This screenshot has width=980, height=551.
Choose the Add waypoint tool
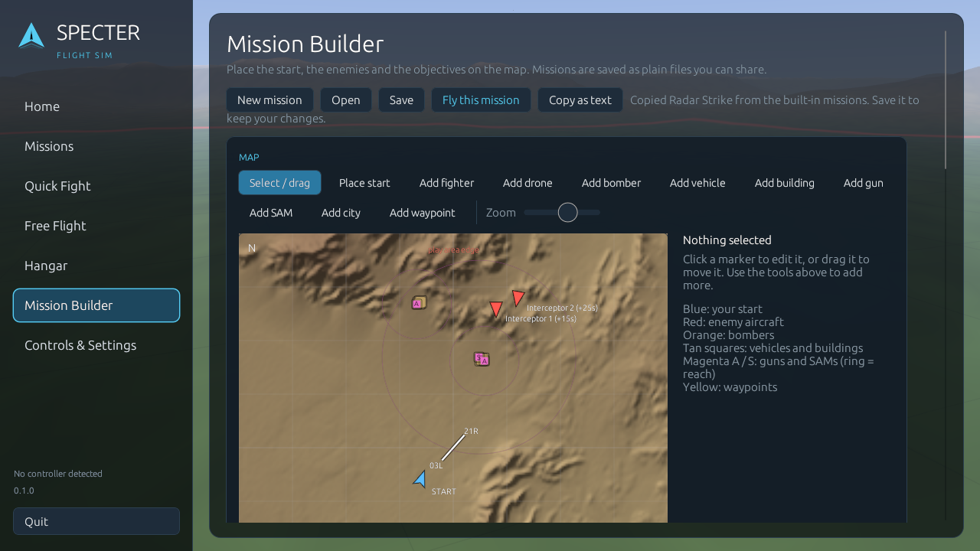(422, 213)
